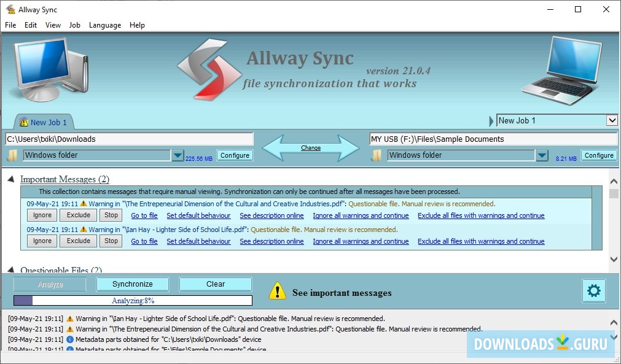This screenshot has height=364, width=621.
Task: Click Change on the sync direction arrow
Action: pyautogui.click(x=311, y=147)
